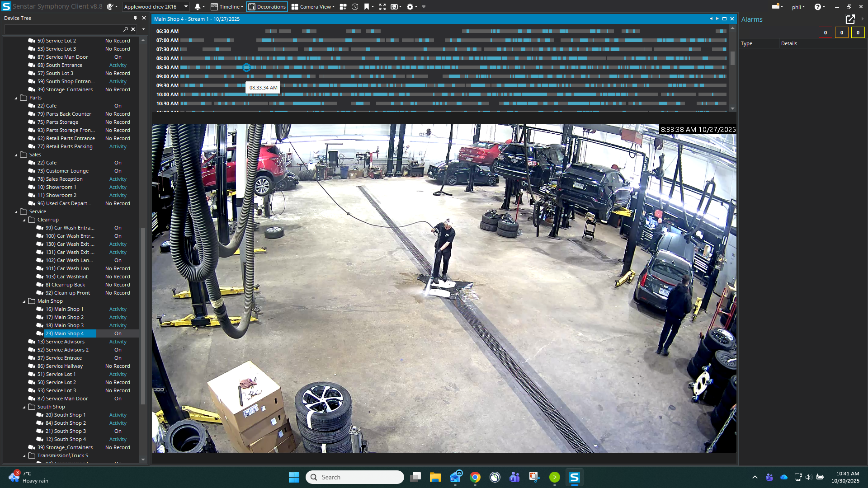
Task: Open the alarm bell menu
Action: pyautogui.click(x=198, y=7)
